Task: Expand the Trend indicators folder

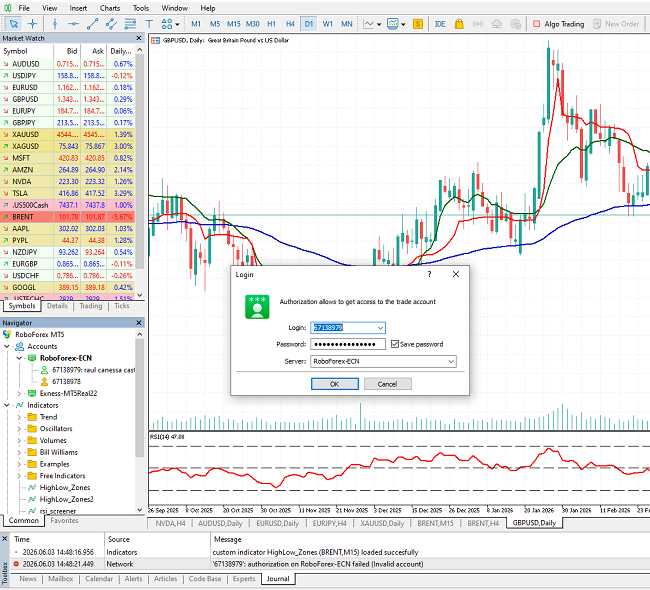Action: tap(19, 417)
